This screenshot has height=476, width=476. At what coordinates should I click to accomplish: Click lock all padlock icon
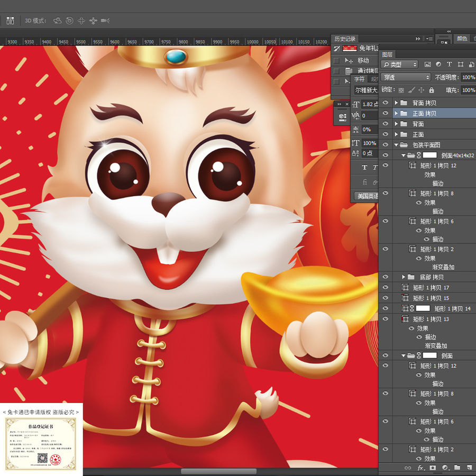coord(432,90)
